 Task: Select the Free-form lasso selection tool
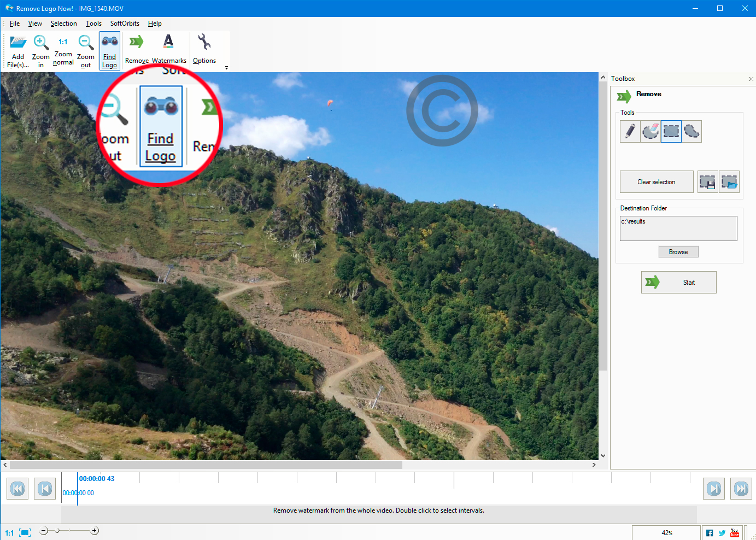click(x=691, y=132)
